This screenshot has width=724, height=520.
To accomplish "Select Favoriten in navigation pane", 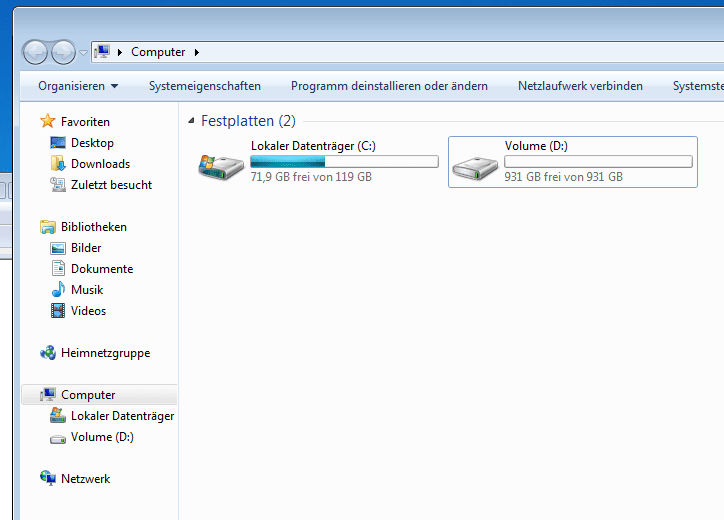I will click(x=85, y=122).
